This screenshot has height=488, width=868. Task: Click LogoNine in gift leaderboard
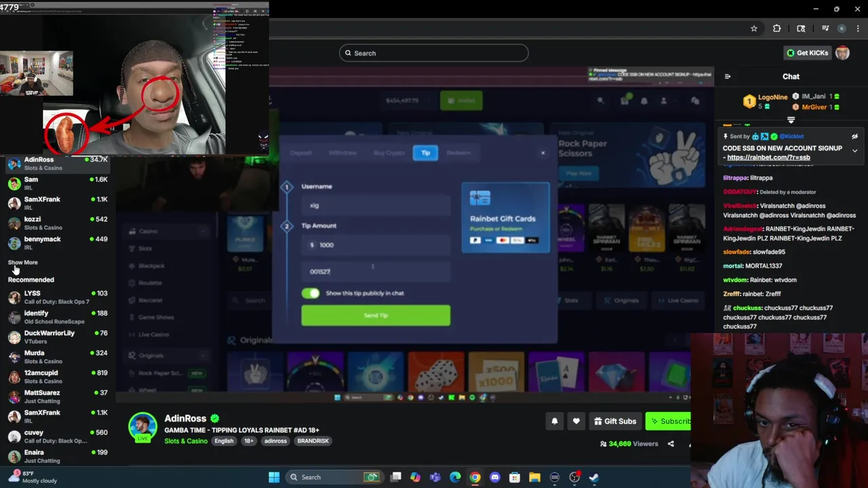772,97
